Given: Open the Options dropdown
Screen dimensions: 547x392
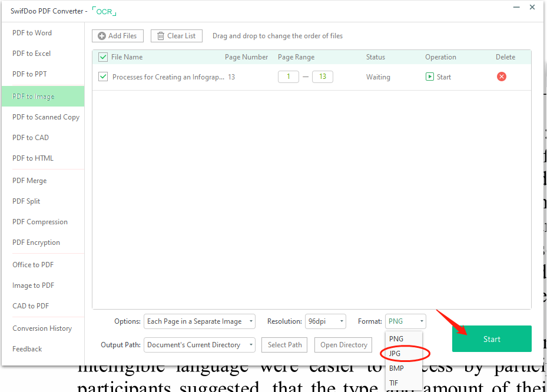Looking at the screenshot, I should click(x=200, y=321).
